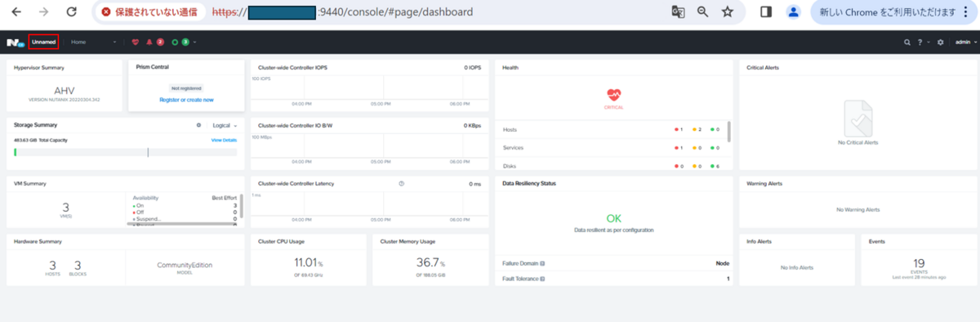The height and width of the screenshot is (322, 980).
Task: Click Register or create now link
Action: point(186,100)
